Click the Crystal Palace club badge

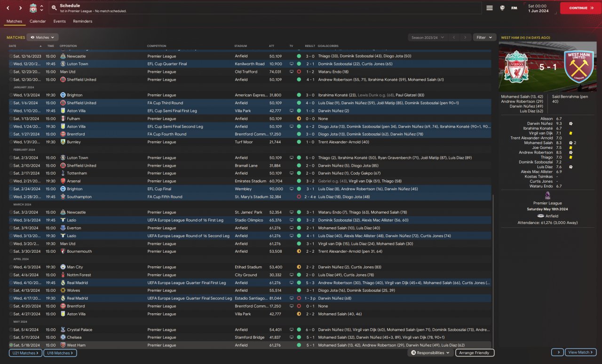[63, 330]
